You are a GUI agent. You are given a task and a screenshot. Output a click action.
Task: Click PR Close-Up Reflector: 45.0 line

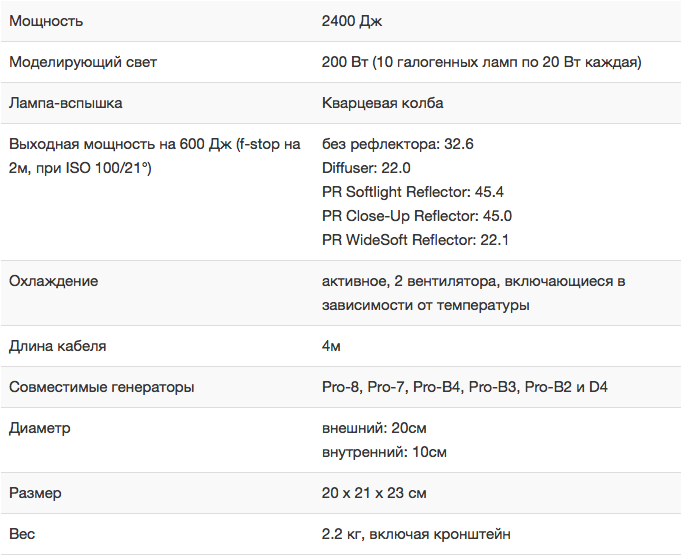(417, 215)
